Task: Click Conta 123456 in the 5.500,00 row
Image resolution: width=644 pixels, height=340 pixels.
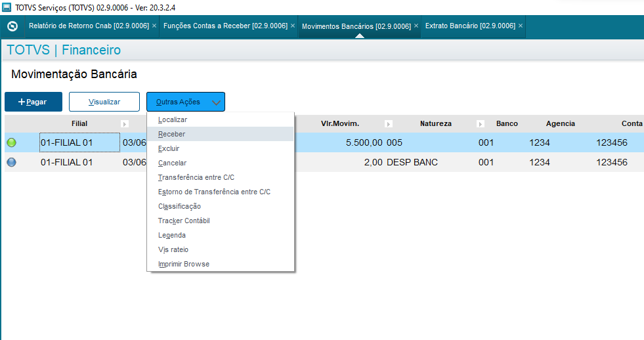Action: click(x=612, y=142)
